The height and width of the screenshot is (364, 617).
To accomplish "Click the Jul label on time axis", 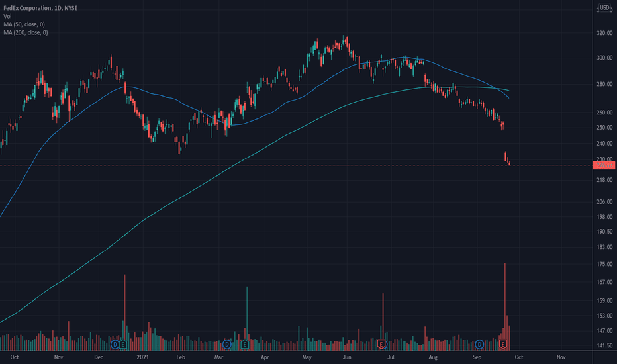I will point(391,357).
